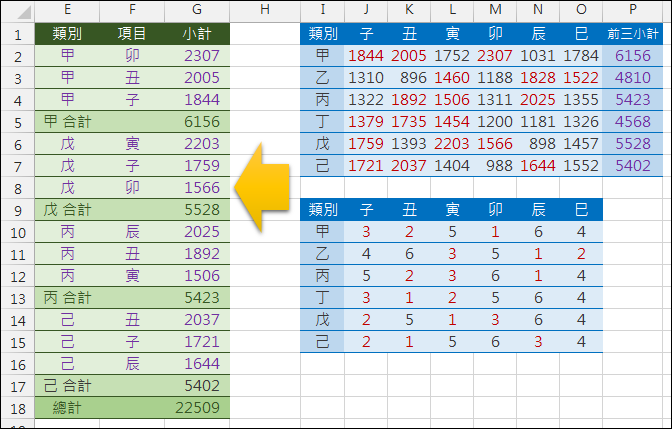Select column M header
The width and height of the screenshot is (672, 429).
(495, 9)
